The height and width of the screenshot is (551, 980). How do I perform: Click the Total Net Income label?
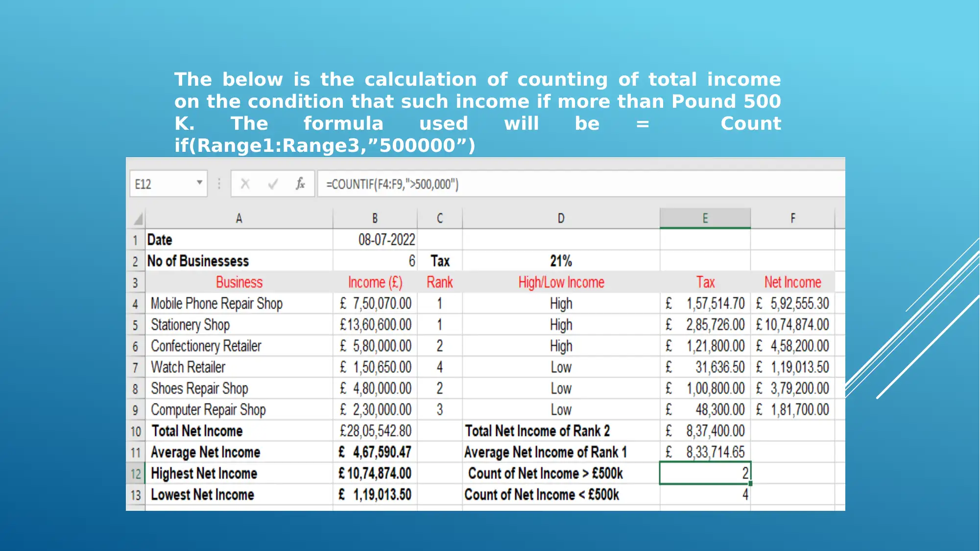pos(239,431)
